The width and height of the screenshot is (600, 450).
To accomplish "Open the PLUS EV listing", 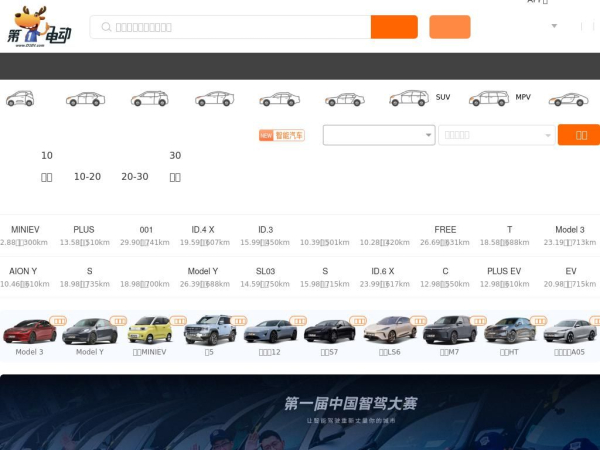I will pyautogui.click(x=505, y=277).
